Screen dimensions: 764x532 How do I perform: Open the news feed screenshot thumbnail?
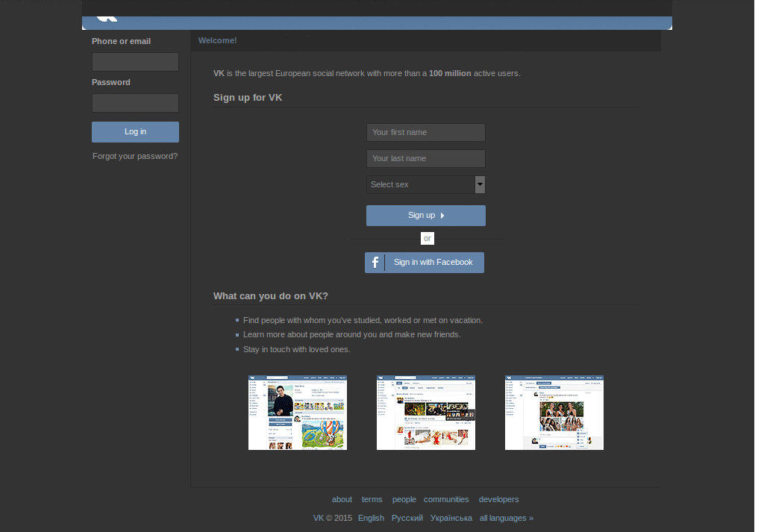pos(426,413)
